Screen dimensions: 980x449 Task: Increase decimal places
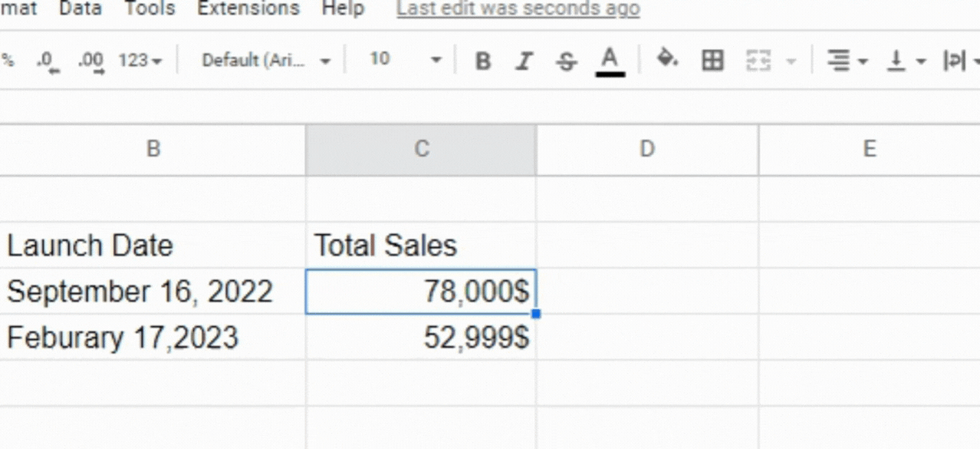90,60
